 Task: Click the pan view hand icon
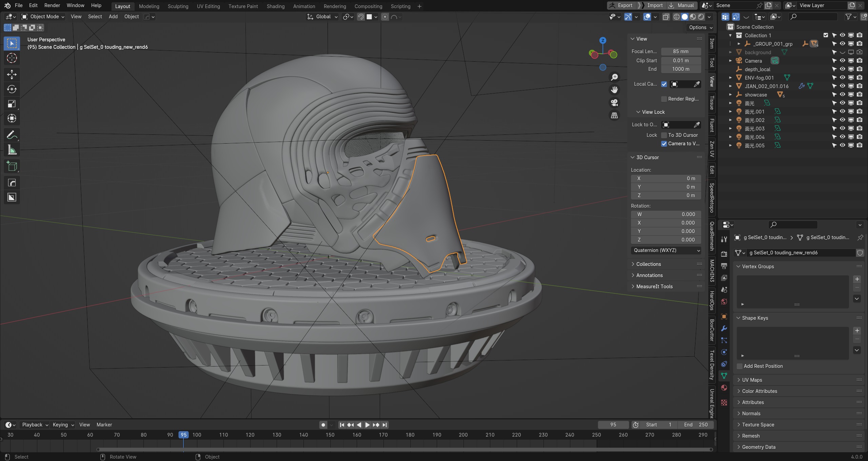[614, 90]
